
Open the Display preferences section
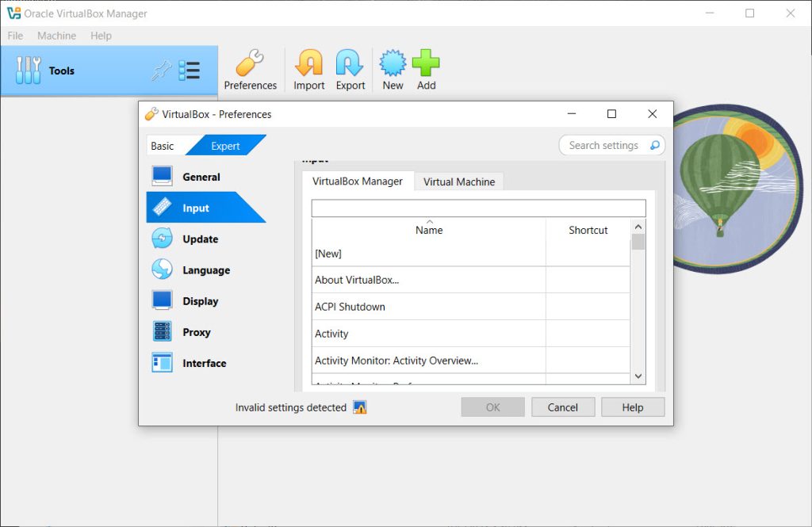(x=206, y=301)
